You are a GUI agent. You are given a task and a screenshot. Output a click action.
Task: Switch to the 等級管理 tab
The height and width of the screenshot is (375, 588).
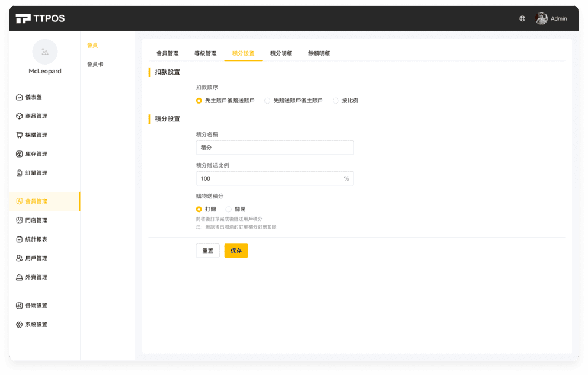tap(205, 53)
